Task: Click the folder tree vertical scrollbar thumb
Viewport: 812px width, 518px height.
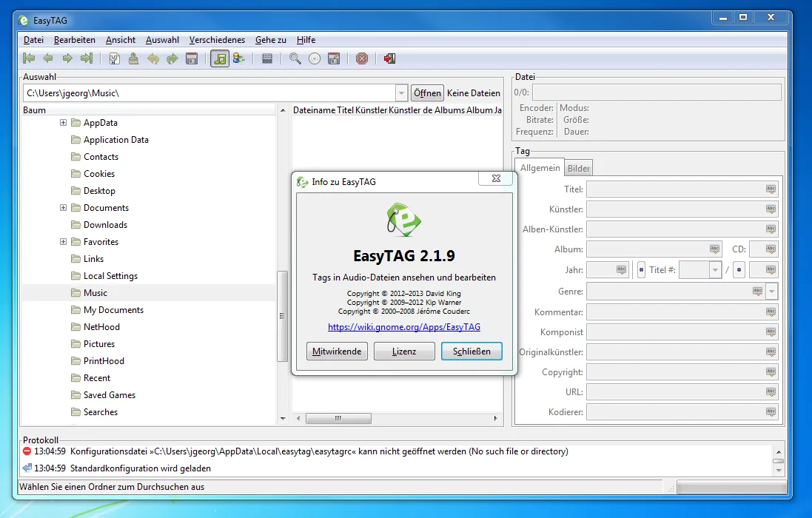Action: [x=282, y=316]
